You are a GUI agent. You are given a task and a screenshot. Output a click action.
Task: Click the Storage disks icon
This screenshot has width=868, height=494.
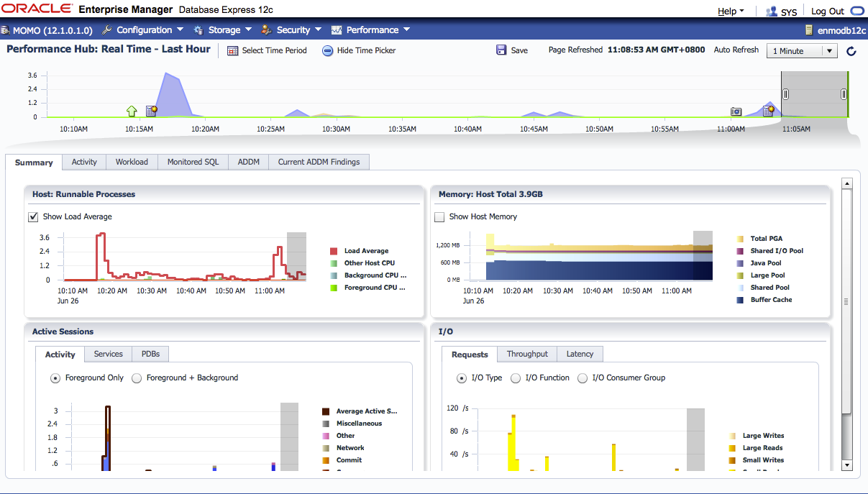(x=198, y=30)
